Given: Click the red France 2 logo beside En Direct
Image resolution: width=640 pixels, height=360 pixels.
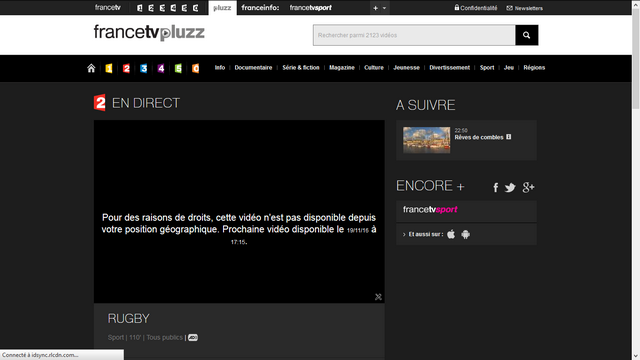Looking at the screenshot, I should tap(100, 103).
